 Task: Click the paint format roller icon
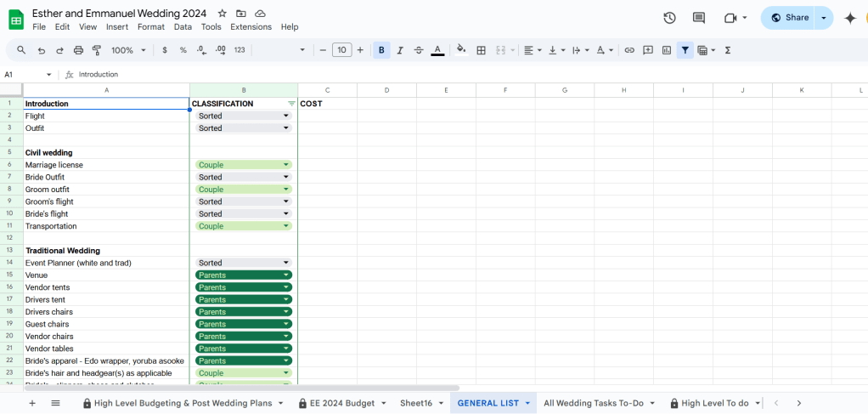[96, 50]
